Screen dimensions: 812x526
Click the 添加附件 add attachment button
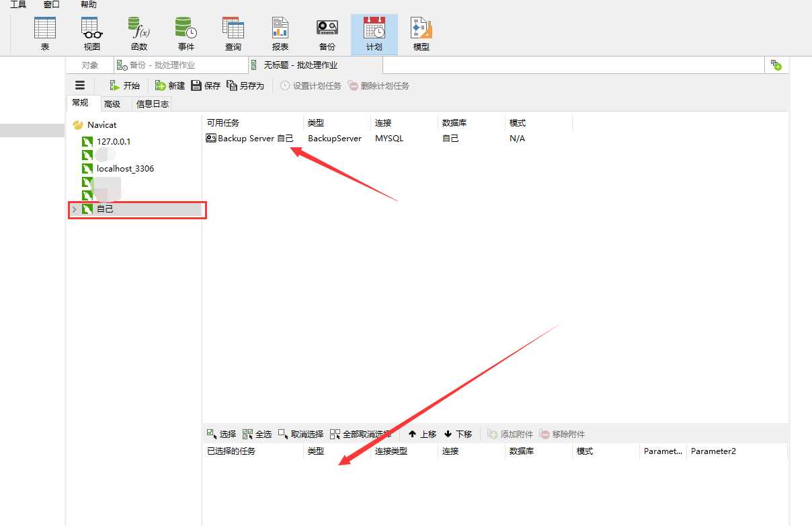(510, 434)
